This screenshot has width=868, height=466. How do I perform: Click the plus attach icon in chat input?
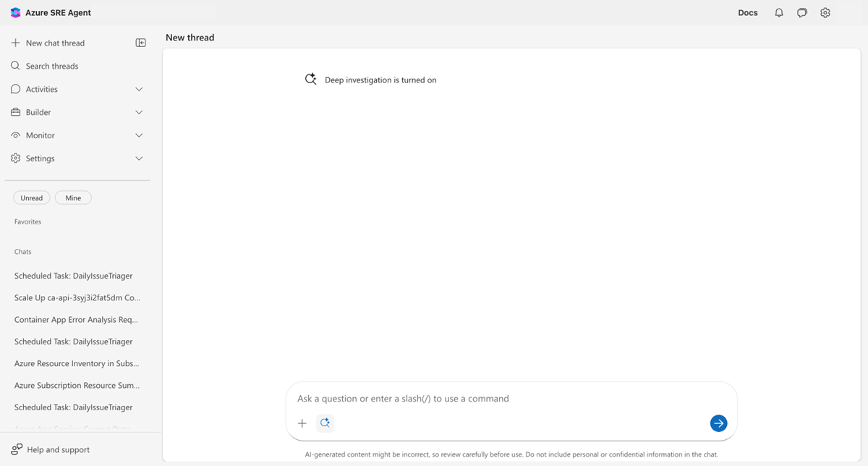coord(302,423)
